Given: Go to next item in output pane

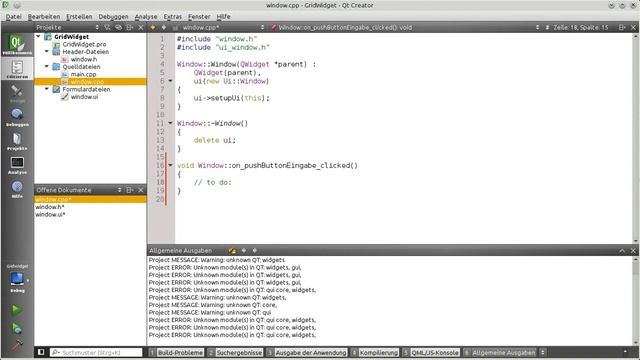Looking at the screenshot, I should click(254, 250).
